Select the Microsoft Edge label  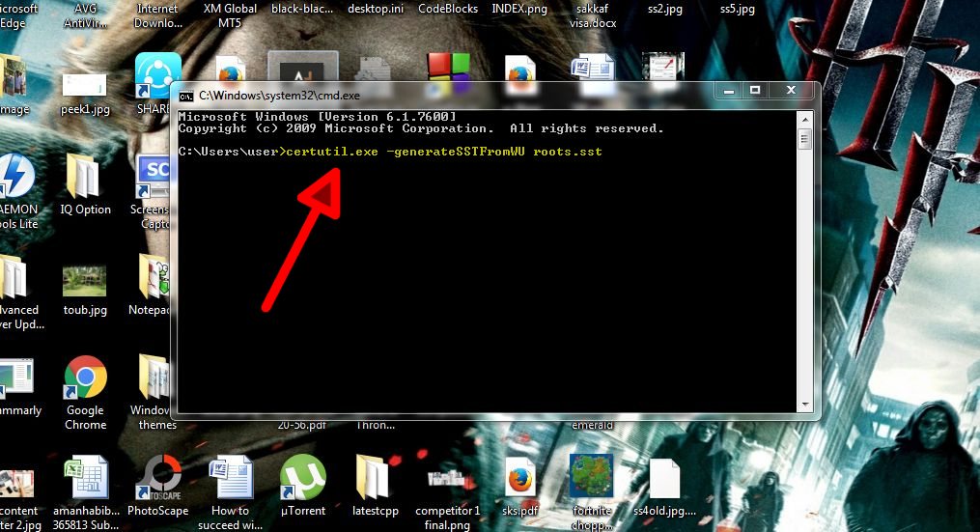[17, 15]
